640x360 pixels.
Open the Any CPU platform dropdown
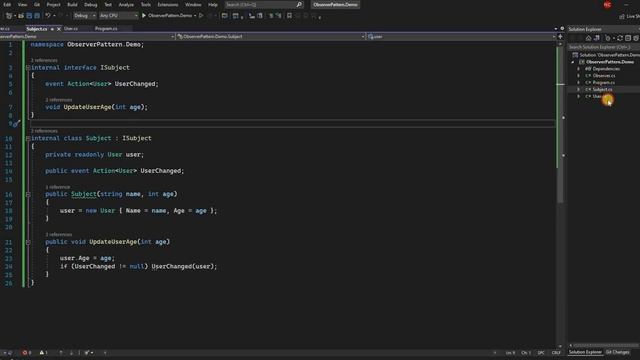coord(118,16)
